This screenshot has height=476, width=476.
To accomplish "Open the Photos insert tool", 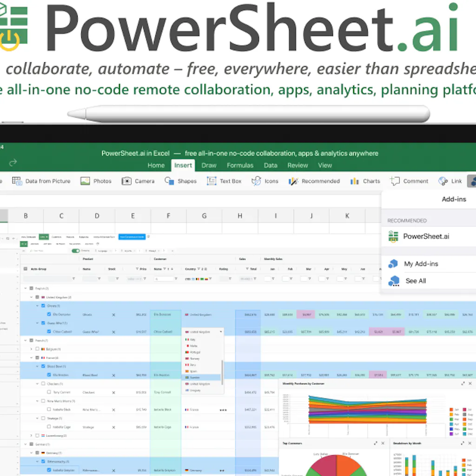I will tap(96, 181).
